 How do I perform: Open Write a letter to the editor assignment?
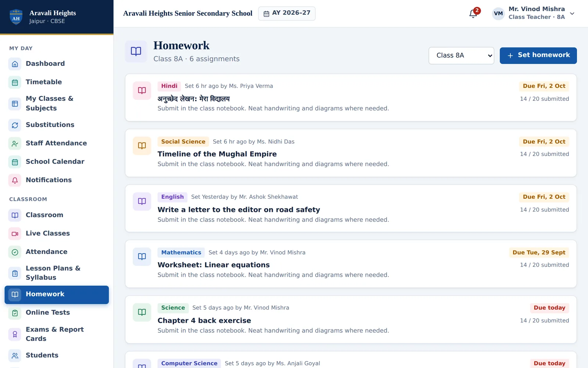(239, 210)
